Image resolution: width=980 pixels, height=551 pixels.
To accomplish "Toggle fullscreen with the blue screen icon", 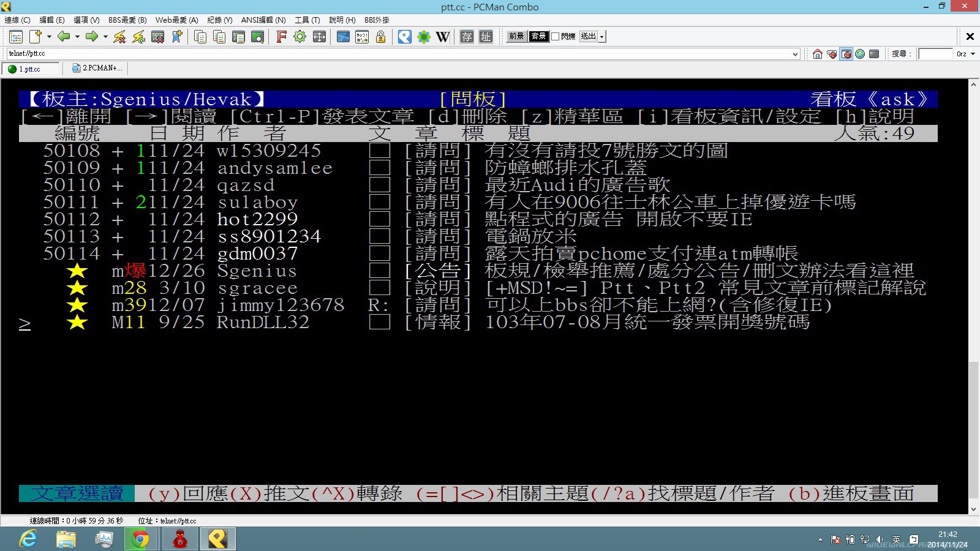I will tap(343, 37).
